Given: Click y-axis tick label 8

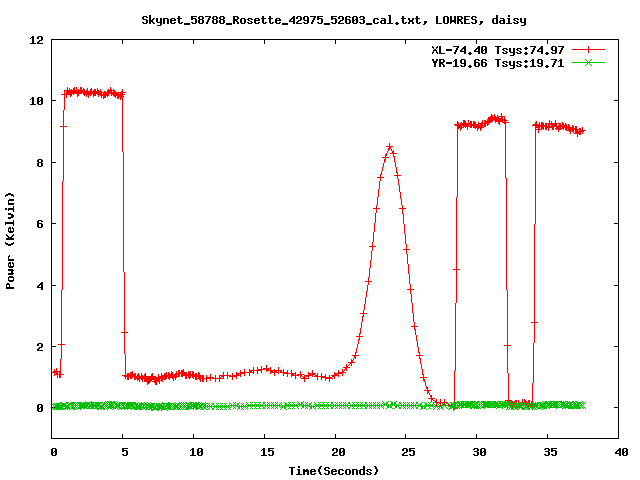Looking at the screenshot, I should point(40,163).
